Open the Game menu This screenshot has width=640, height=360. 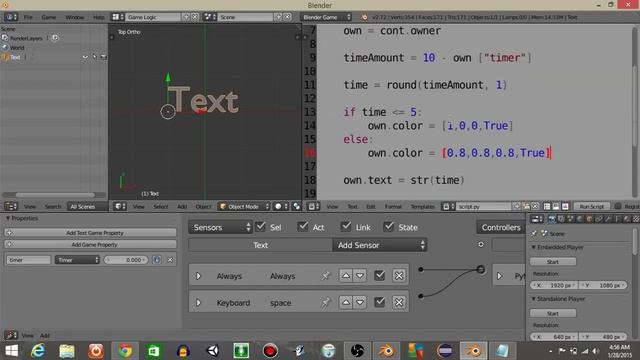(49, 17)
